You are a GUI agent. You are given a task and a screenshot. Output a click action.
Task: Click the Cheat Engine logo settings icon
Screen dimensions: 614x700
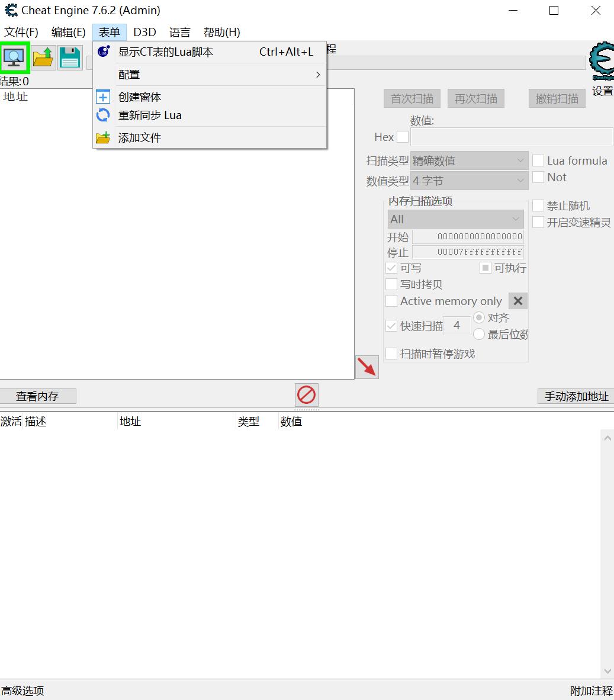click(x=602, y=61)
